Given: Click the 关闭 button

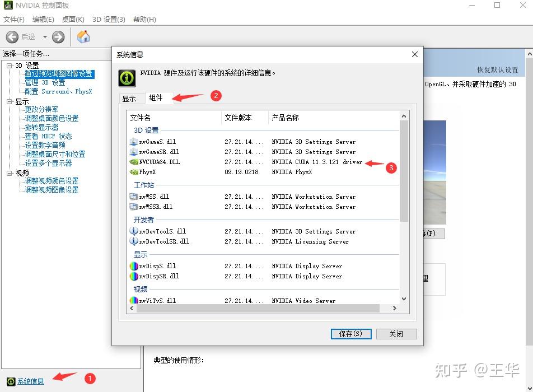Looking at the screenshot, I should pos(396,334).
